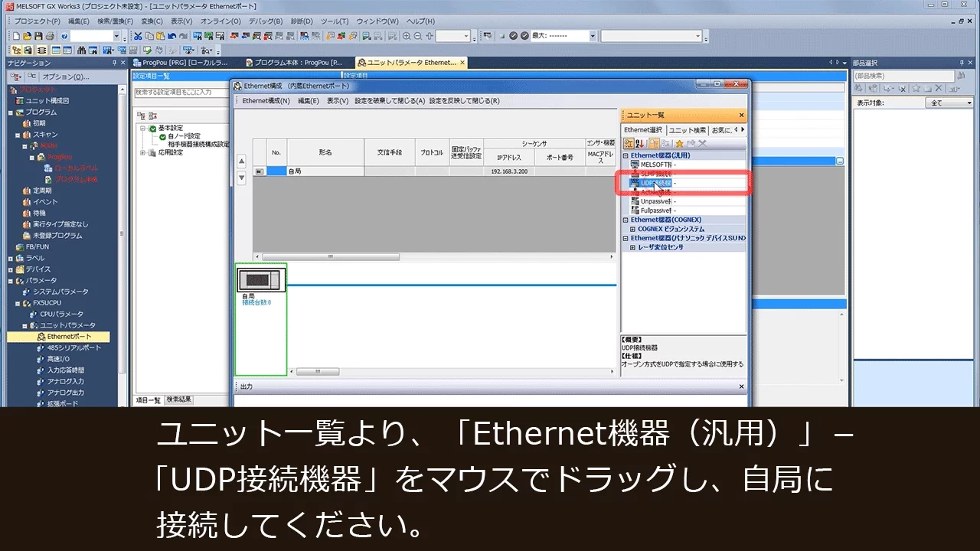Click the 編集(E) menu in Ethernet dialog
Viewport: 980px width, 551px height.
(308, 101)
